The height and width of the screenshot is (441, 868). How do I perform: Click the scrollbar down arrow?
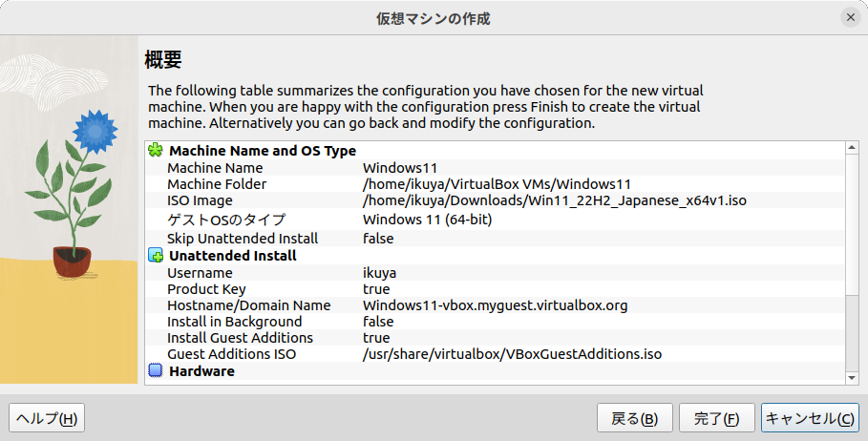[852, 378]
